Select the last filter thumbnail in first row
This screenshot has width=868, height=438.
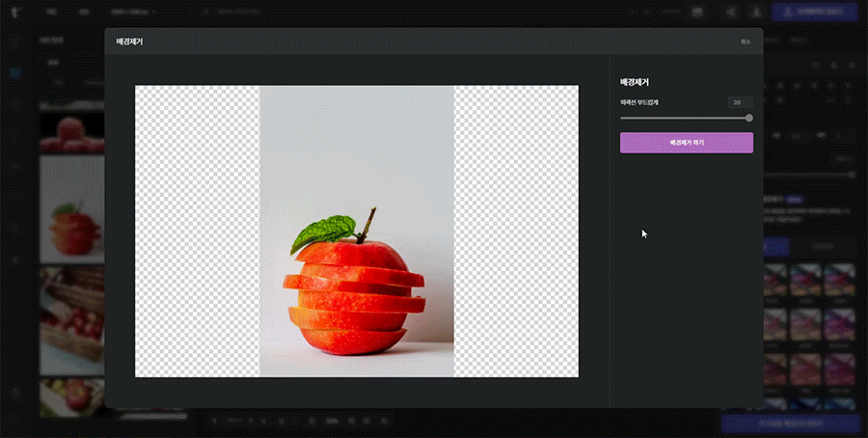coord(839,280)
